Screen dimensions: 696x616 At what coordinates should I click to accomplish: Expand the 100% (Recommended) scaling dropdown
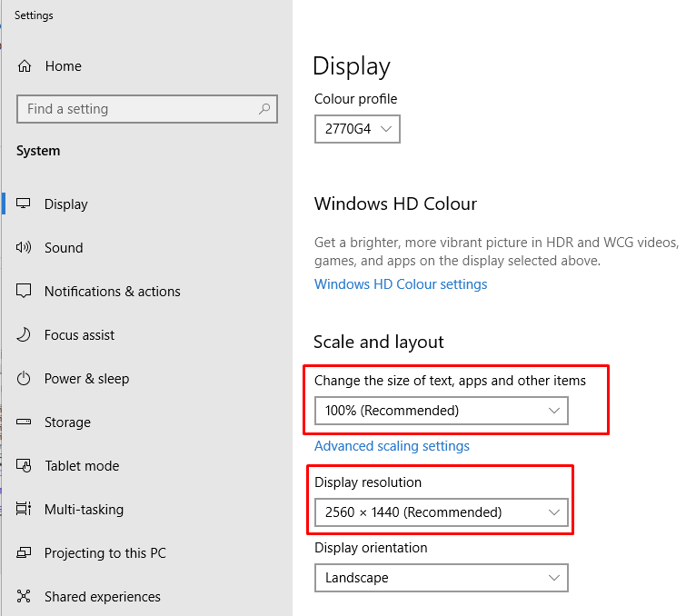[442, 411]
